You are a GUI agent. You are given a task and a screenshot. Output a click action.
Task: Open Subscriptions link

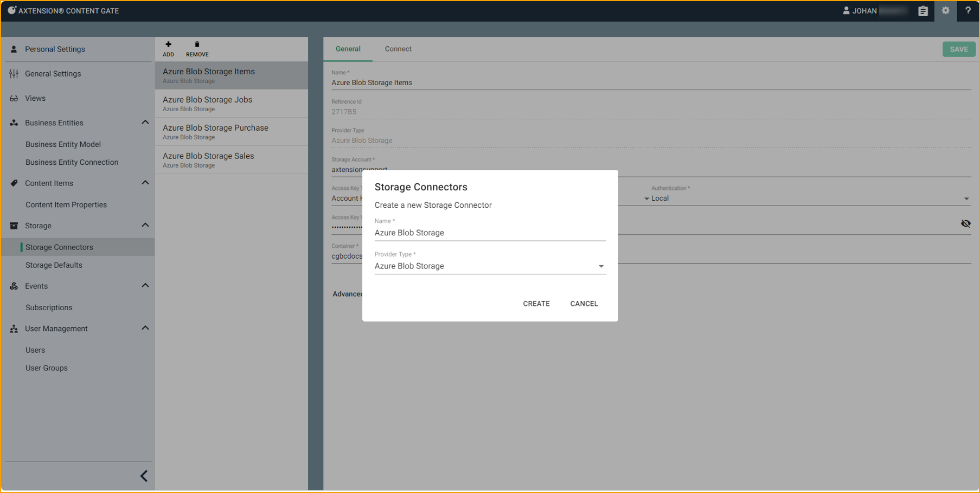(x=49, y=308)
